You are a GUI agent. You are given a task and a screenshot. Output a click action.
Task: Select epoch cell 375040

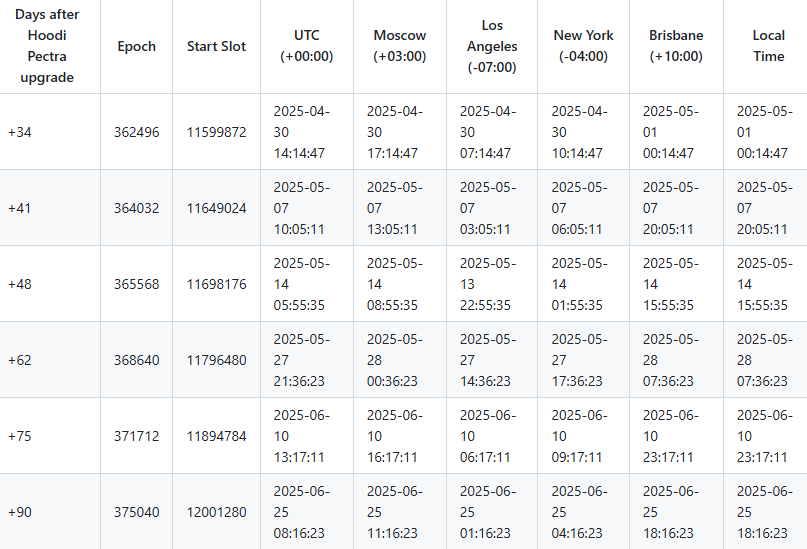(136, 512)
